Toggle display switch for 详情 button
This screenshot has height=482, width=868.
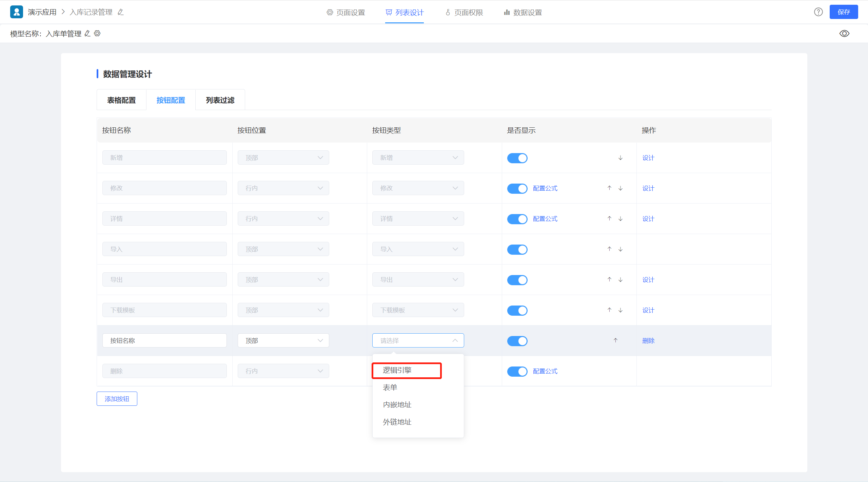pyautogui.click(x=517, y=219)
